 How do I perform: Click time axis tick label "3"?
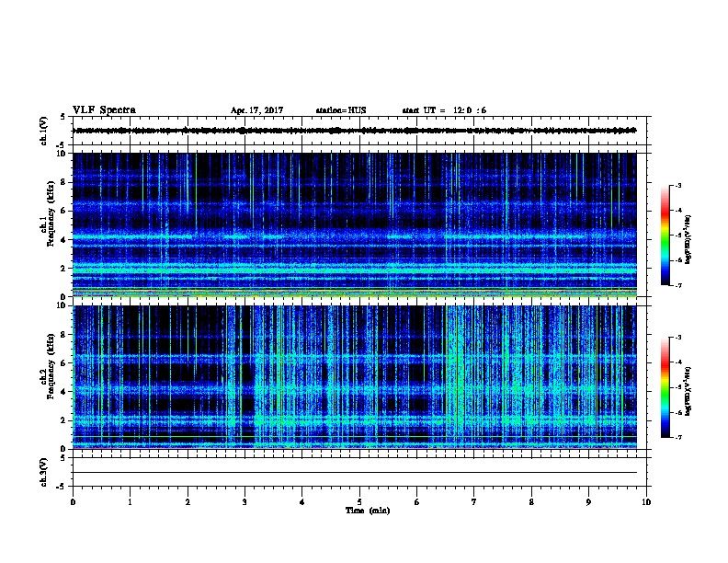245,501
